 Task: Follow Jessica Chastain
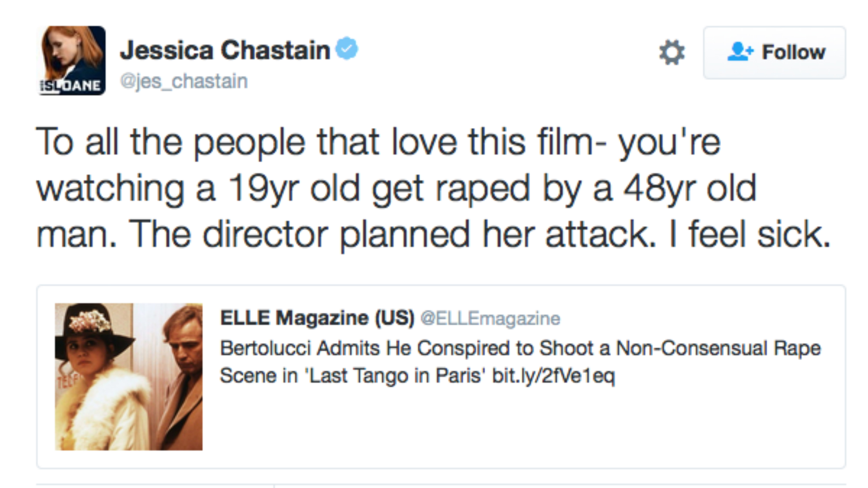coord(774,52)
